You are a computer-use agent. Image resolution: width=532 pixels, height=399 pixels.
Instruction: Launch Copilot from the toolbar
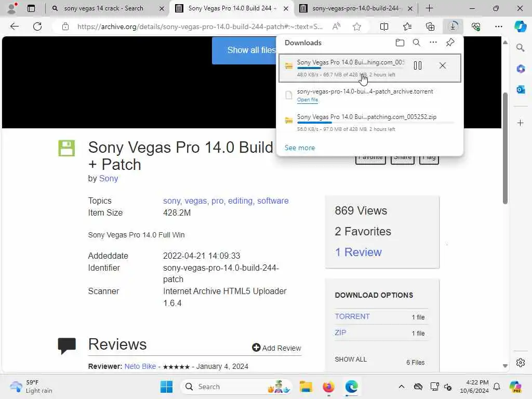(520, 26)
